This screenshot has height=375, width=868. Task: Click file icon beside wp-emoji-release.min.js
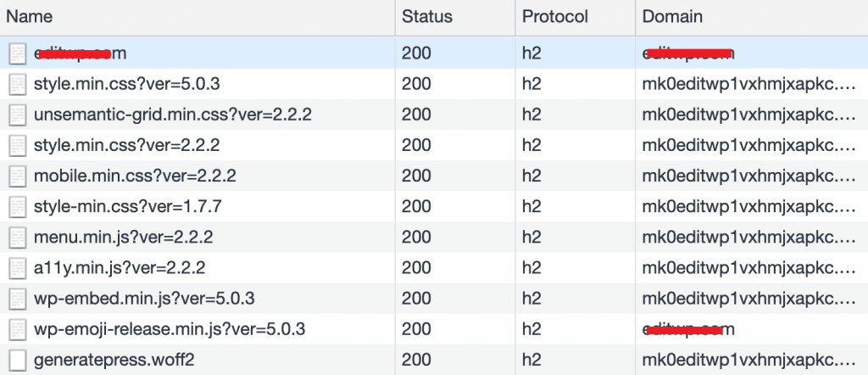coord(18,329)
